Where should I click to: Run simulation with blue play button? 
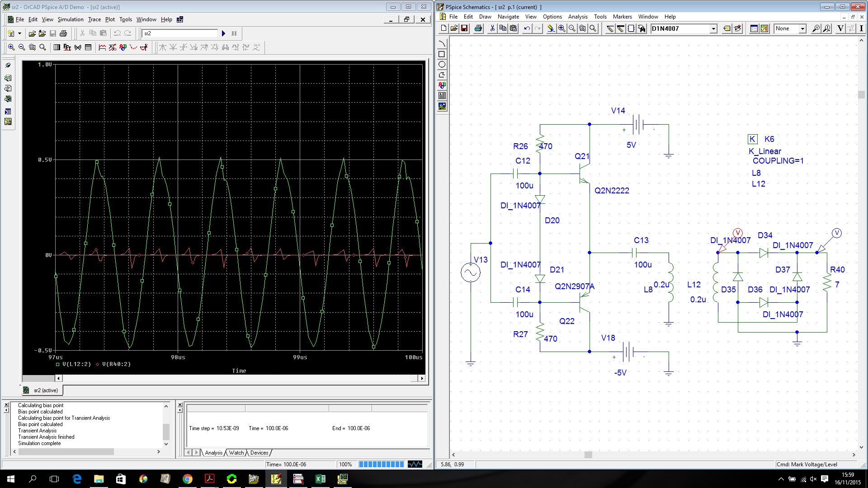point(223,33)
